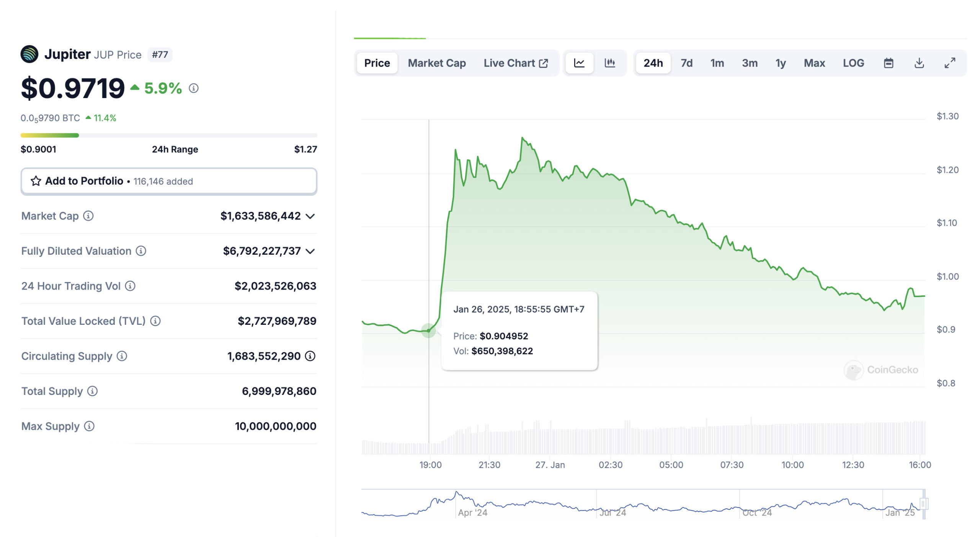Toggle LOG scale on chart

(853, 63)
